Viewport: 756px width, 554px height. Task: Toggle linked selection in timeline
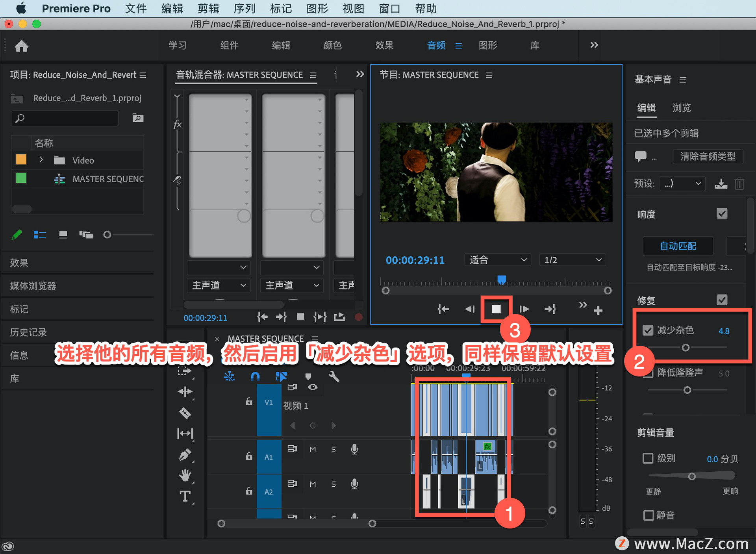pyautogui.click(x=281, y=376)
